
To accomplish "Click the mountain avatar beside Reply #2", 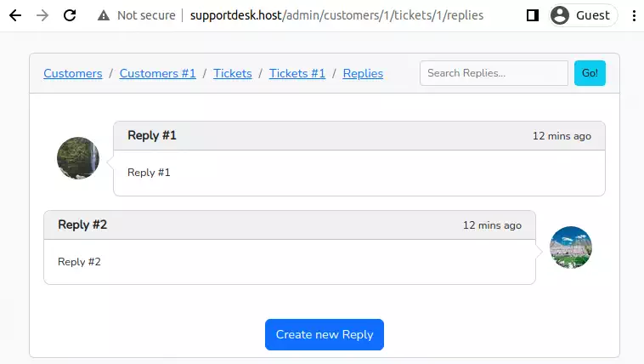I will click(x=570, y=247).
